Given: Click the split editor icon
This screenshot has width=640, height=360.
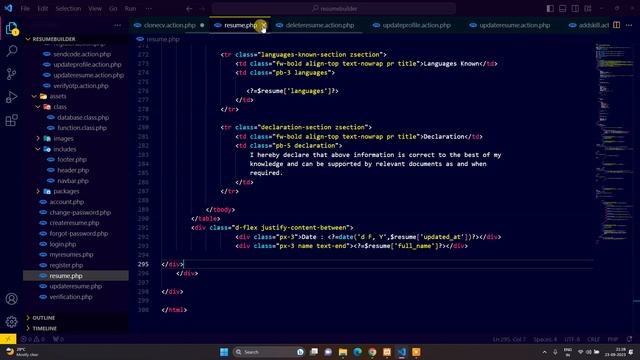Looking at the screenshot, I should [x=616, y=25].
